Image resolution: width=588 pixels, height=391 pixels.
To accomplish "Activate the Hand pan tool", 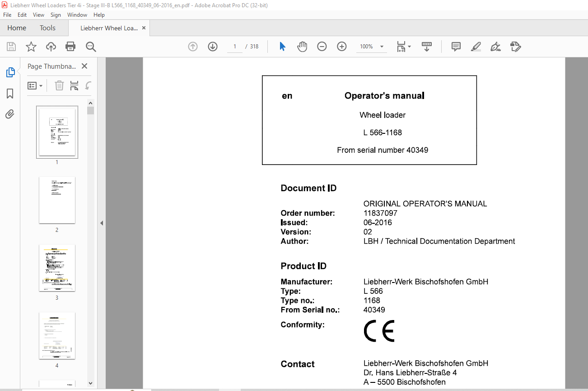I will pos(302,47).
